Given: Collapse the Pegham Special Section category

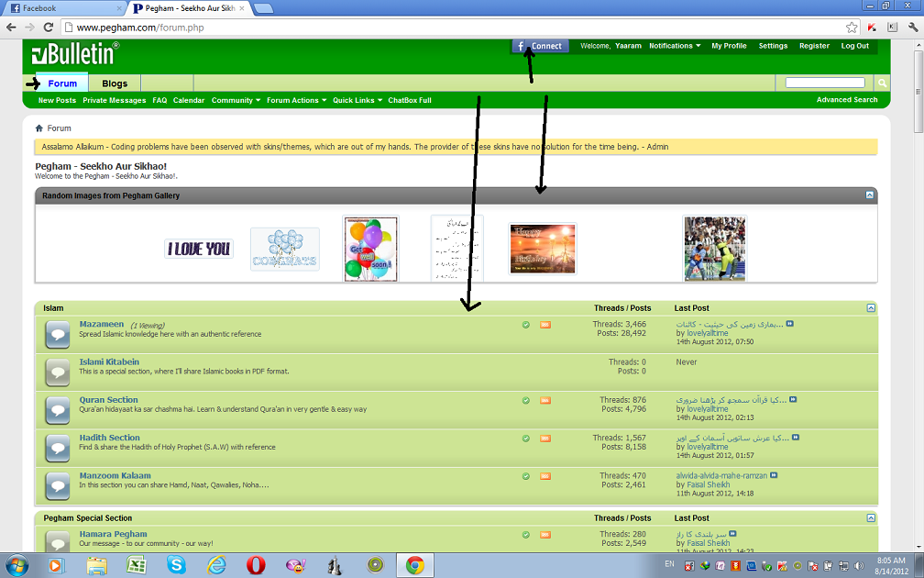Looking at the screenshot, I should 871,518.
